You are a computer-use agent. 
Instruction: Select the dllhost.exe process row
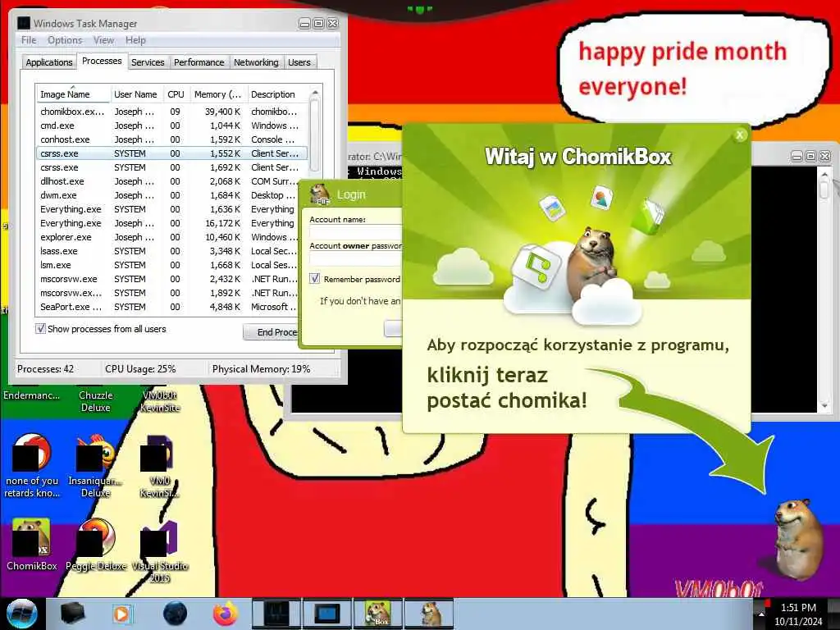point(171,181)
